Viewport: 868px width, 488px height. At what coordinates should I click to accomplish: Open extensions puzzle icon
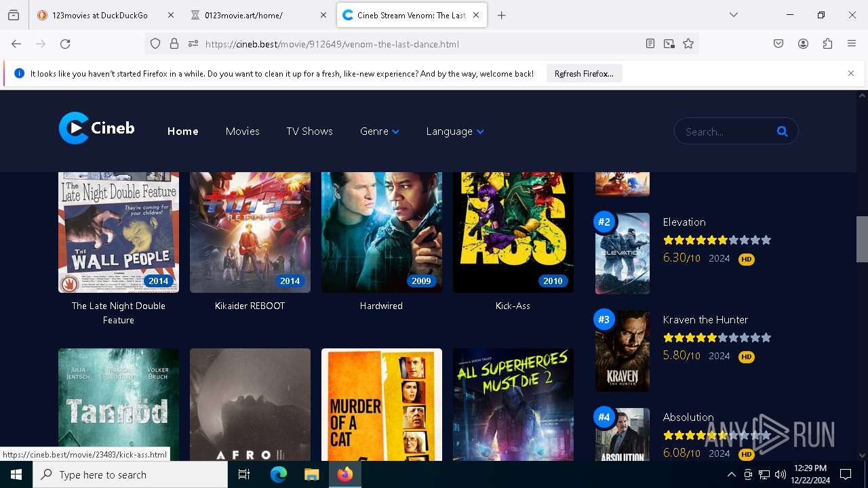[x=827, y=43]
